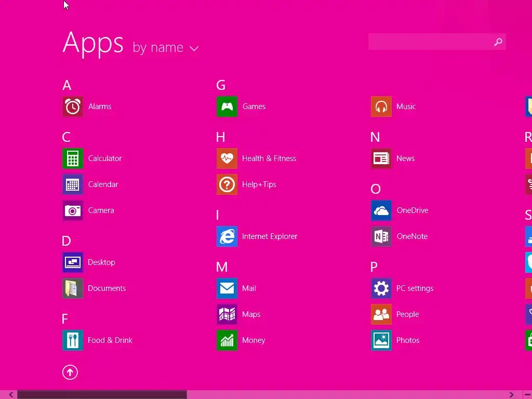
Task: Select the letter P group header
Action: (374, 267)
